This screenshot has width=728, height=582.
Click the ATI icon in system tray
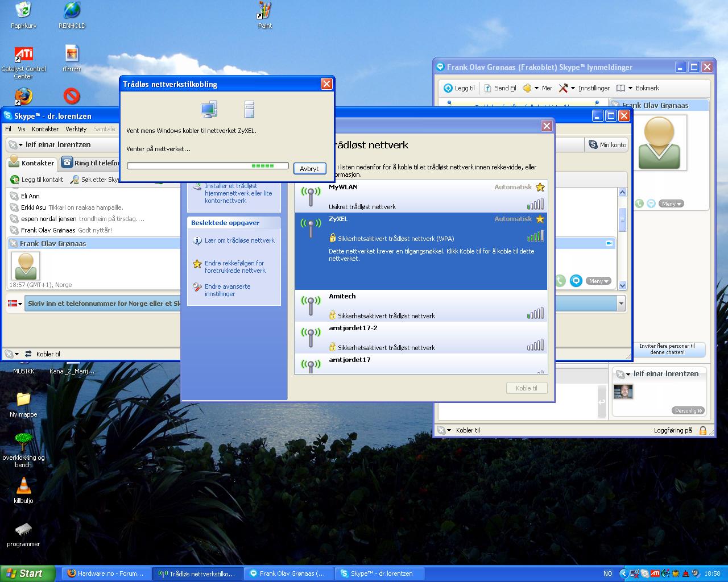[655, 573]
